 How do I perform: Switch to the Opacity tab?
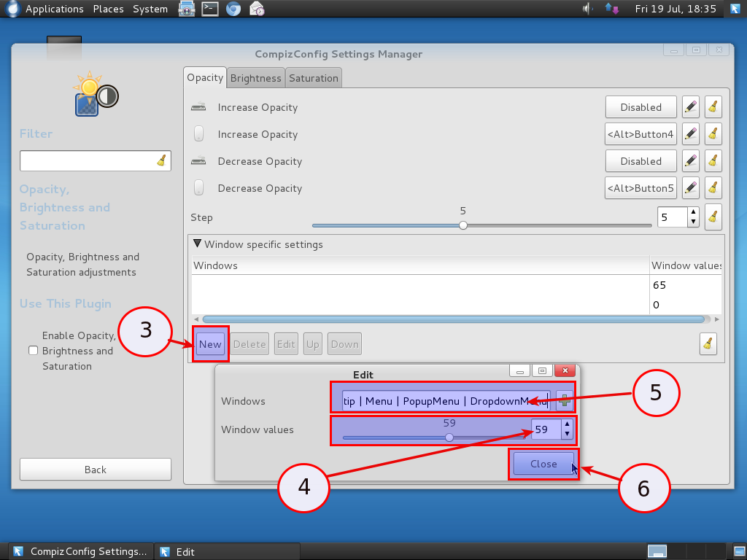point(205,77)
